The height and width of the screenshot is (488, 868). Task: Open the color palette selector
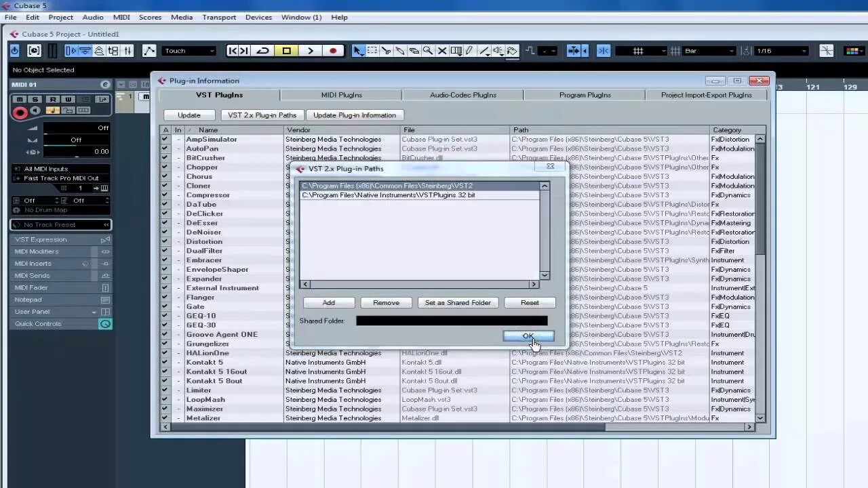[854, 51]
